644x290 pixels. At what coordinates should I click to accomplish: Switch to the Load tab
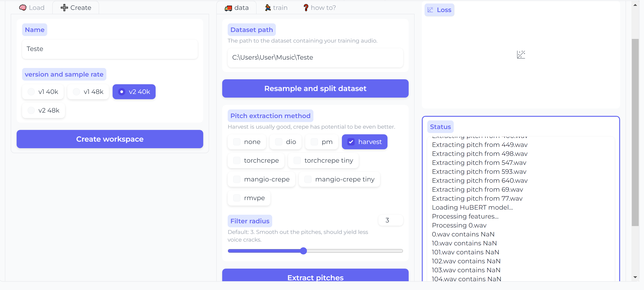click(32, 8)
